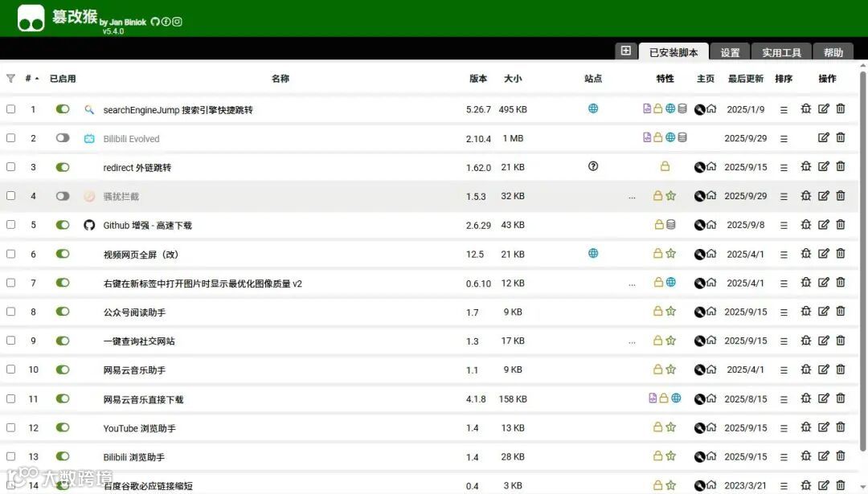Open the GitHub icon in header
The height and width of the screenshot is (494, 868).
click(155, 22)
